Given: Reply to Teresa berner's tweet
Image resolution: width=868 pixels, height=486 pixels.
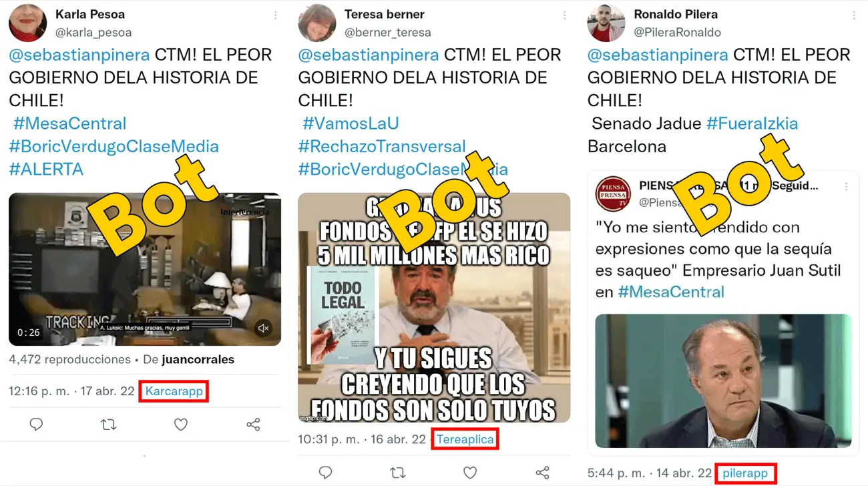Looking at the screenshot, I should pos(325,473).
